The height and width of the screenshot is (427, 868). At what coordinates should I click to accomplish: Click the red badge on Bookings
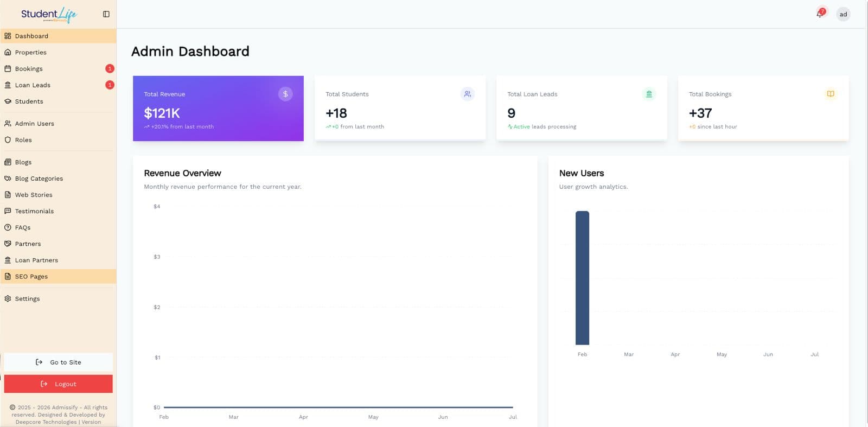pyautogui.click(x=110, y=68)
